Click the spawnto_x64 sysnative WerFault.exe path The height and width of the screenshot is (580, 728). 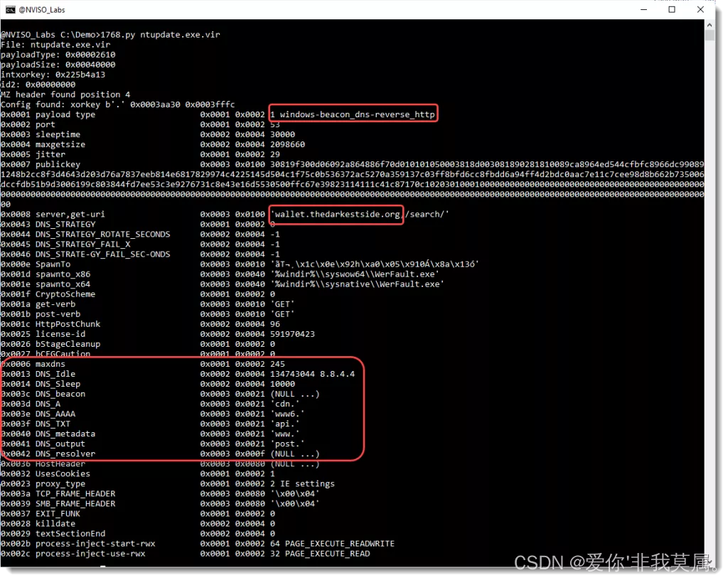[x=357, y=284]
